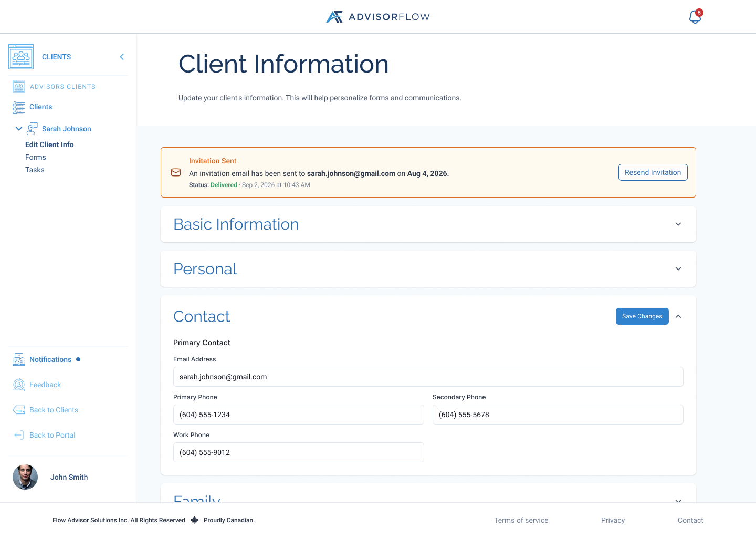
Task: Click the Back to Portal label
Action: coord(52,435)
